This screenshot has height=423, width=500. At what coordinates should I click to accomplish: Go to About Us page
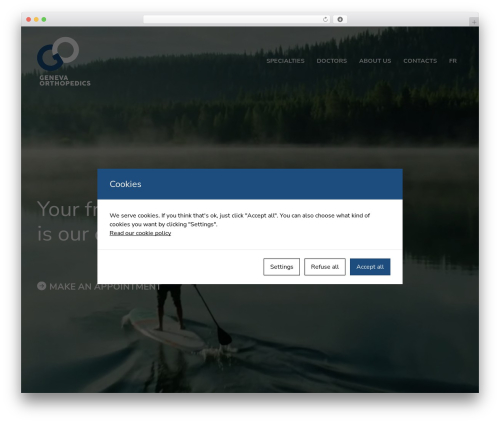coord(375,61)
